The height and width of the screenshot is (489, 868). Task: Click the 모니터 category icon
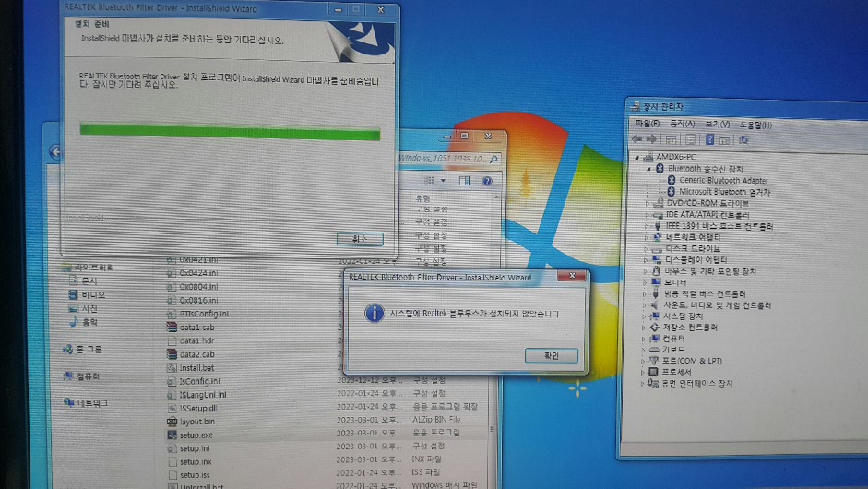pyautogui.click(x=656, y=282)
